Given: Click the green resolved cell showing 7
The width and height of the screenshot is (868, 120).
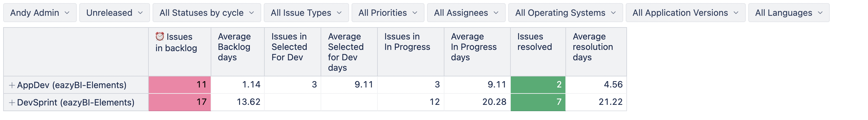Looking at the screenshot, I should 538,102.
